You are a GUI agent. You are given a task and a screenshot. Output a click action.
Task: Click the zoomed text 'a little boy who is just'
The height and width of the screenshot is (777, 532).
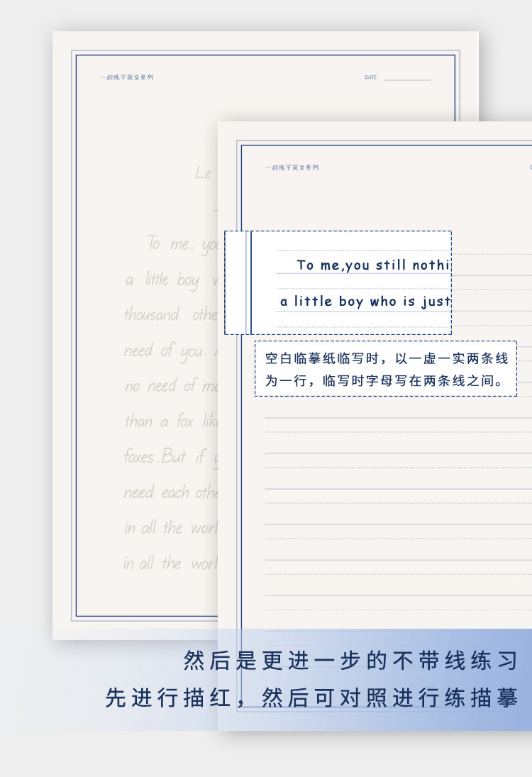click(365, 302)
